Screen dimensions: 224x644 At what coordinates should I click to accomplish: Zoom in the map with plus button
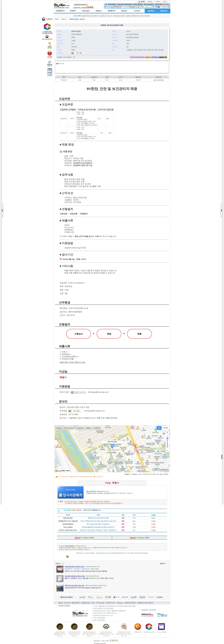point(167,432)
